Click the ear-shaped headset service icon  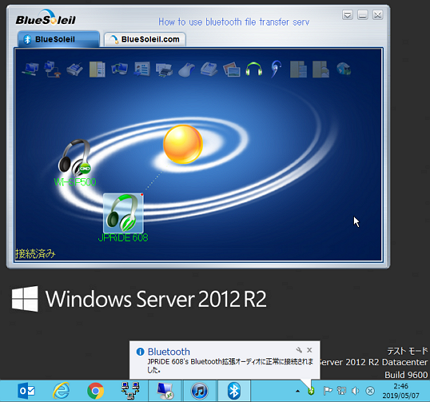click(276, 69)
